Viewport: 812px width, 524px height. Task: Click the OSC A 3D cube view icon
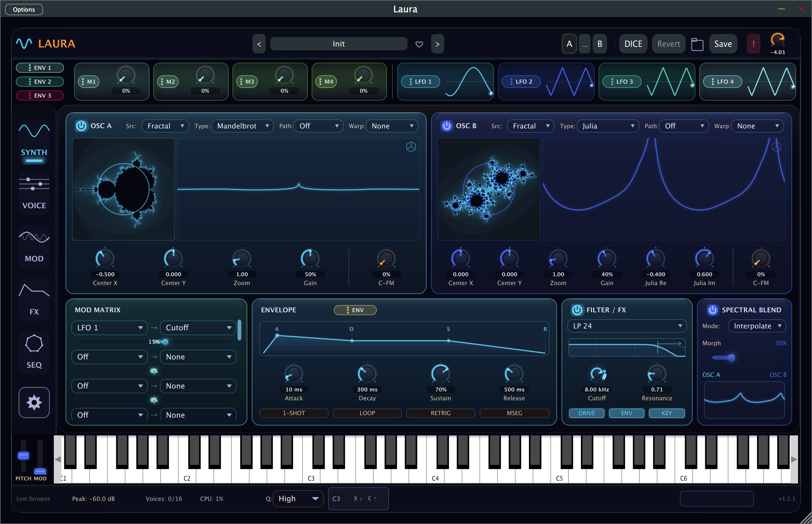coord(411,147)
